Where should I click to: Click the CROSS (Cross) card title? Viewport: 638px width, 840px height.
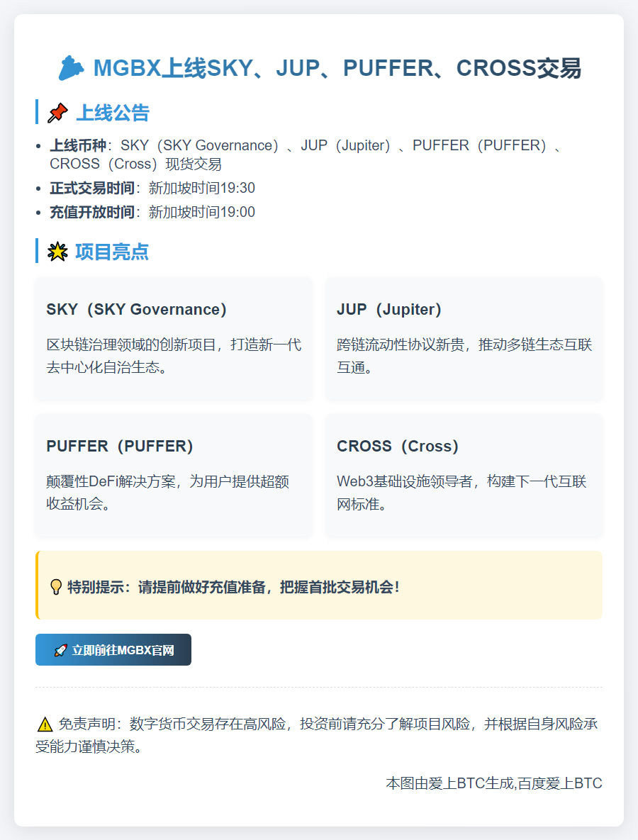[x=398, y=446]
